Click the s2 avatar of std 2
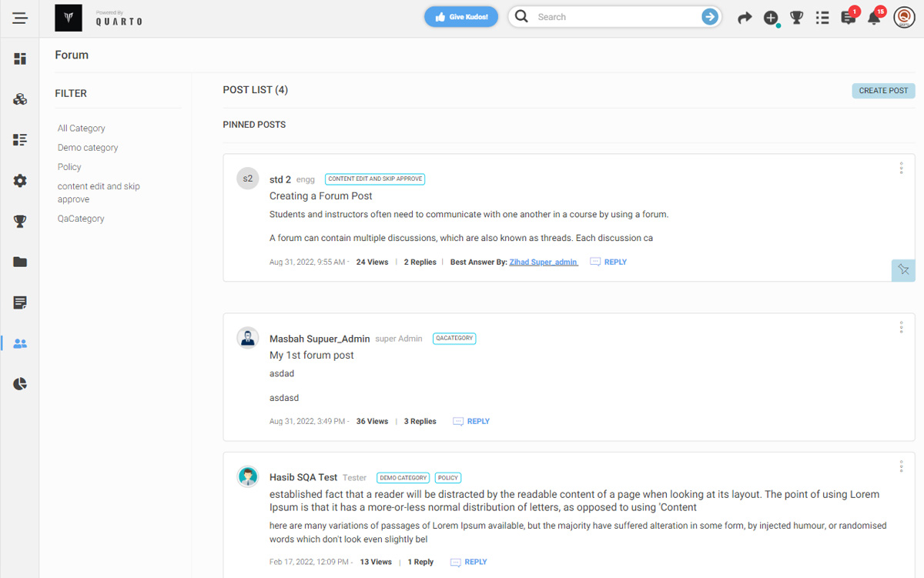This screenshot has height=578, width=924. [247, 179]
